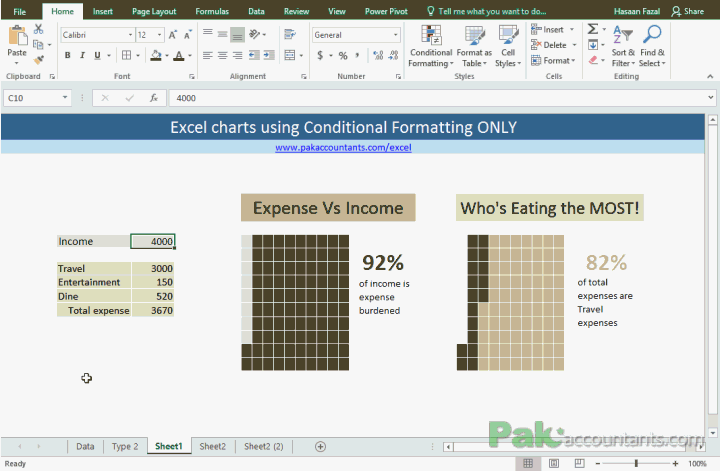
Task: Click the Tell me search field
Action: pos(487,11)
